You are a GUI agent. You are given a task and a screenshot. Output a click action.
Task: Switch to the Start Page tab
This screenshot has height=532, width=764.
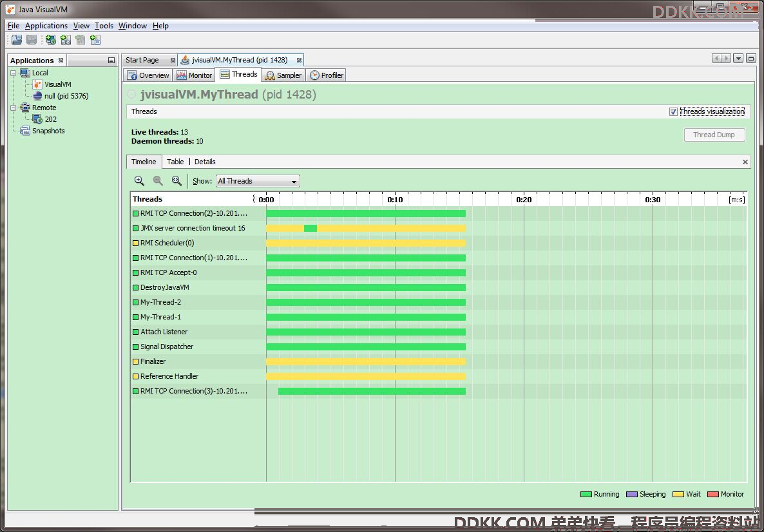coord(142,60)
